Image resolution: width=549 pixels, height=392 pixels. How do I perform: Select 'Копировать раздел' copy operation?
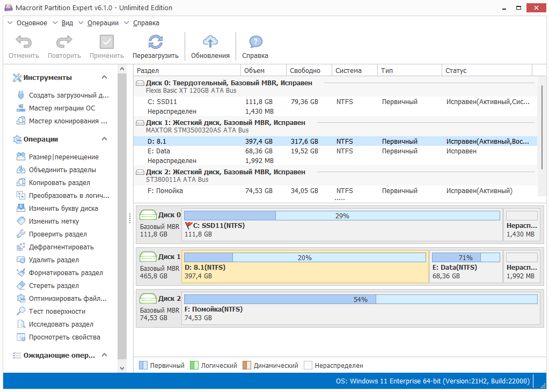tap(54, 183)
